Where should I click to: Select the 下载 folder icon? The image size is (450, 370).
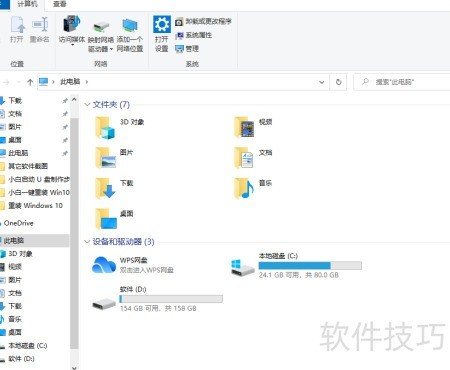[105, 188]
